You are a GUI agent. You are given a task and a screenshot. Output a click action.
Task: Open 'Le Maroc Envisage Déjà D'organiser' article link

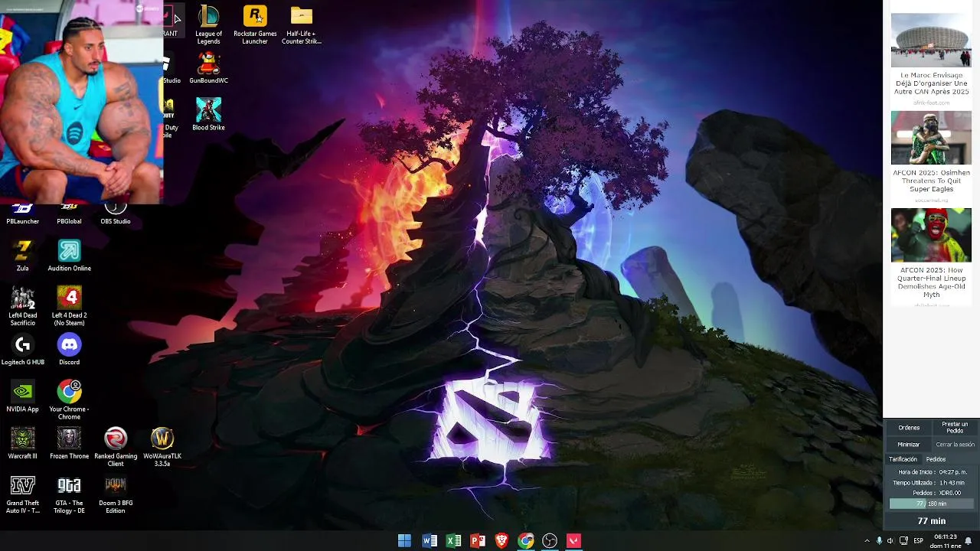coord(931,83)
